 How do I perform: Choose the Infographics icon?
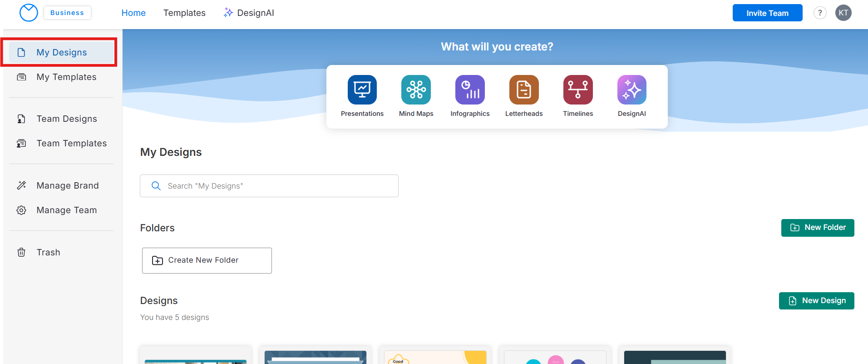click(x=470, y=90)
